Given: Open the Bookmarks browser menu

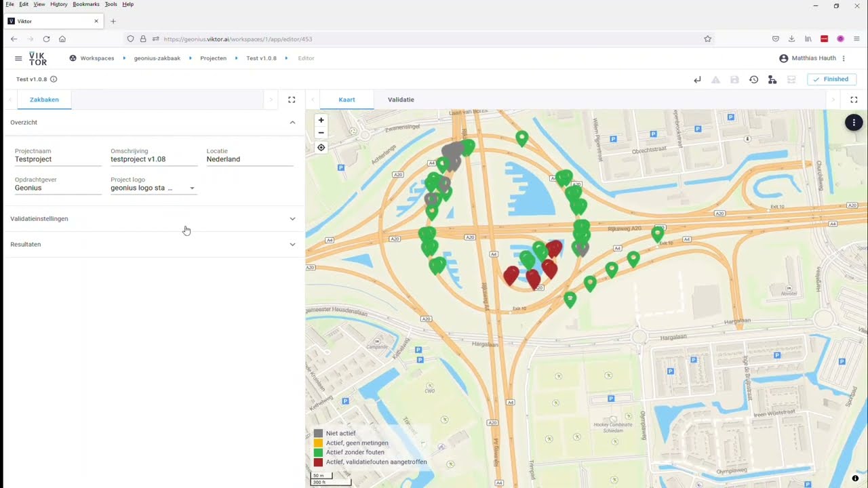Looking at the screenshot, I should coord(86,4).
